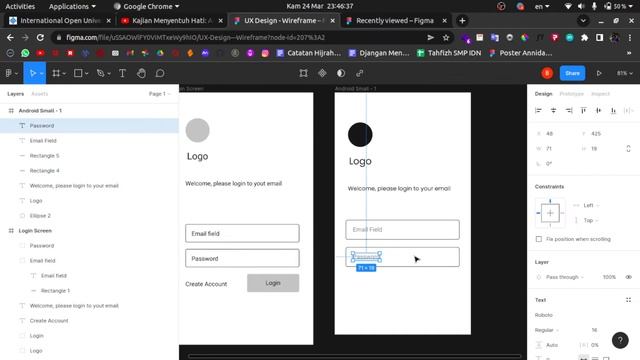Open the Chrome extensions puzzle icon
The width and height of the screenshot is (640, 360).
(x=584, y=38)
